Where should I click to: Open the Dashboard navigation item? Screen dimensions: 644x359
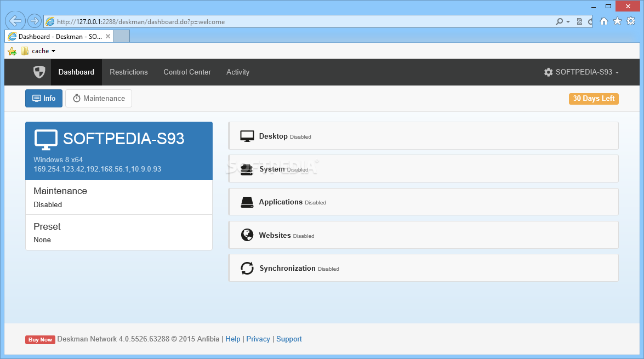point(76,72)
